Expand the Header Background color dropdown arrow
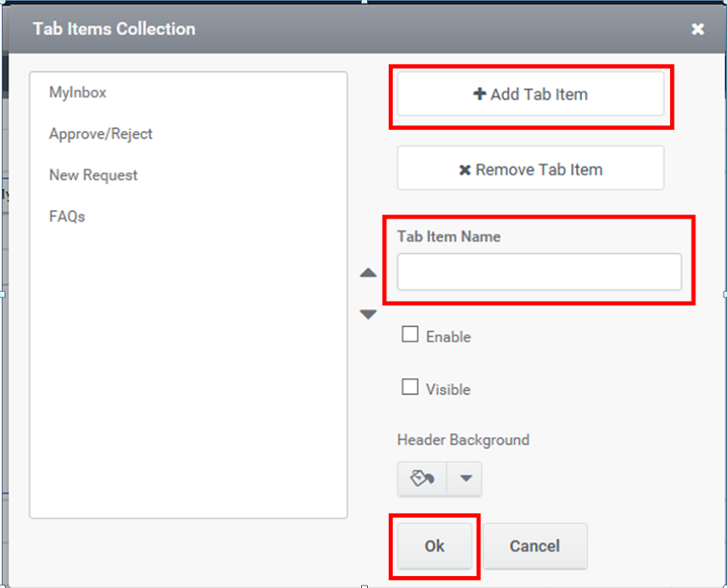The width and height of the screenshot is (727, 588). point(465,479)
